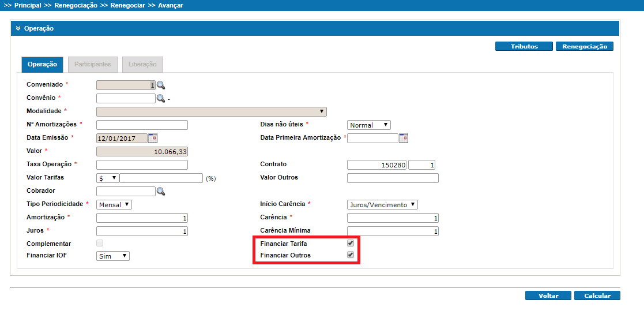Expand the Tipo Periodicidade dropdown
Screen dimensions: 644x314
pos(114,204)
